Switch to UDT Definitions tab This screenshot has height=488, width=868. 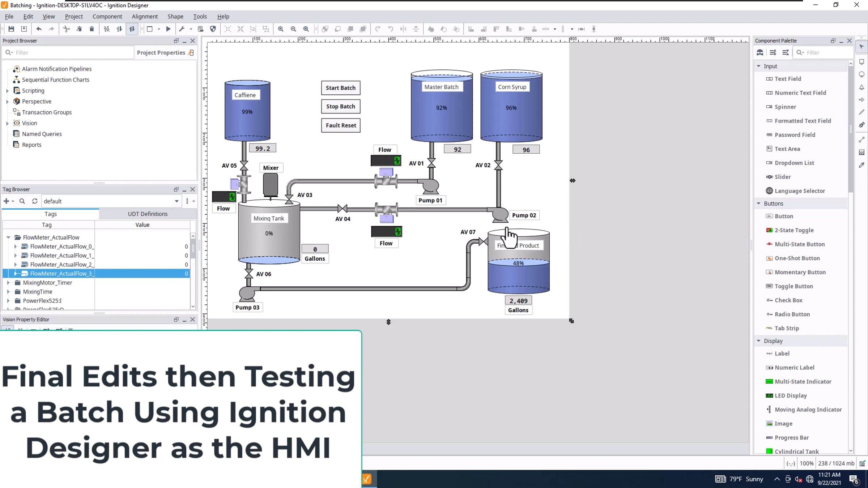click(148, 214)
